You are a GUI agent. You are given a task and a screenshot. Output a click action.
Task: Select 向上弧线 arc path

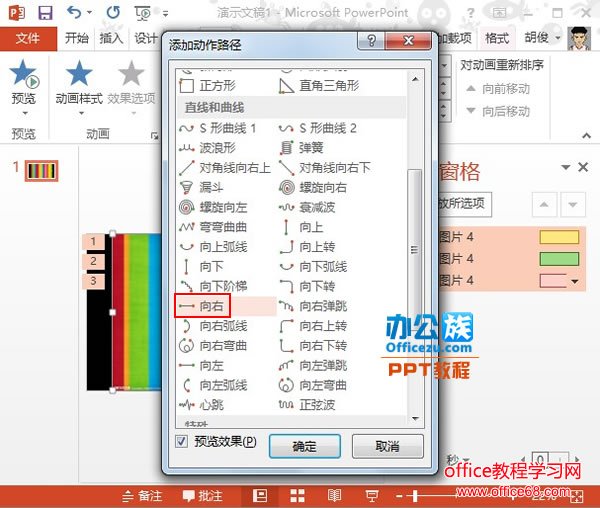[x=214, y=247]
